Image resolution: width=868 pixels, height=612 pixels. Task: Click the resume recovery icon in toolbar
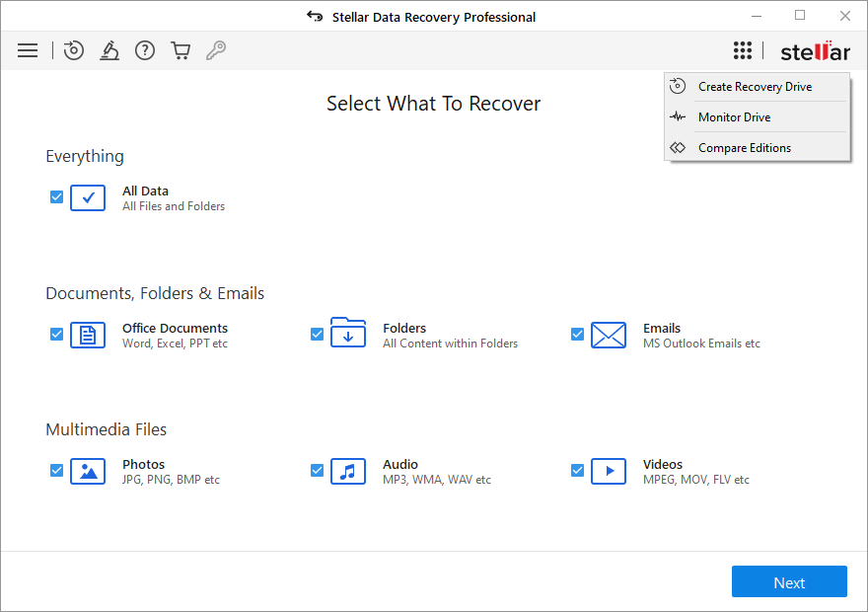(74, 50)
